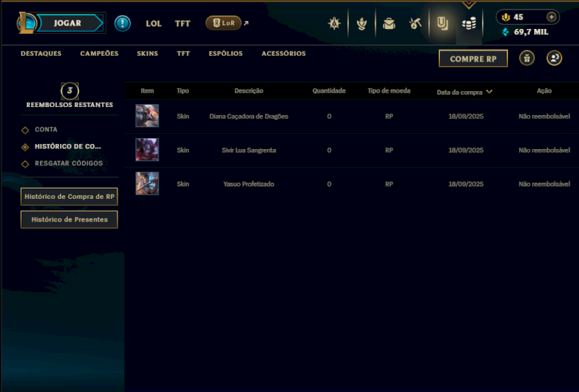The width and height of the screenshot is (579, 392).
Task: Click the COMPRE RP button
Action: click(x=473, y=59)
